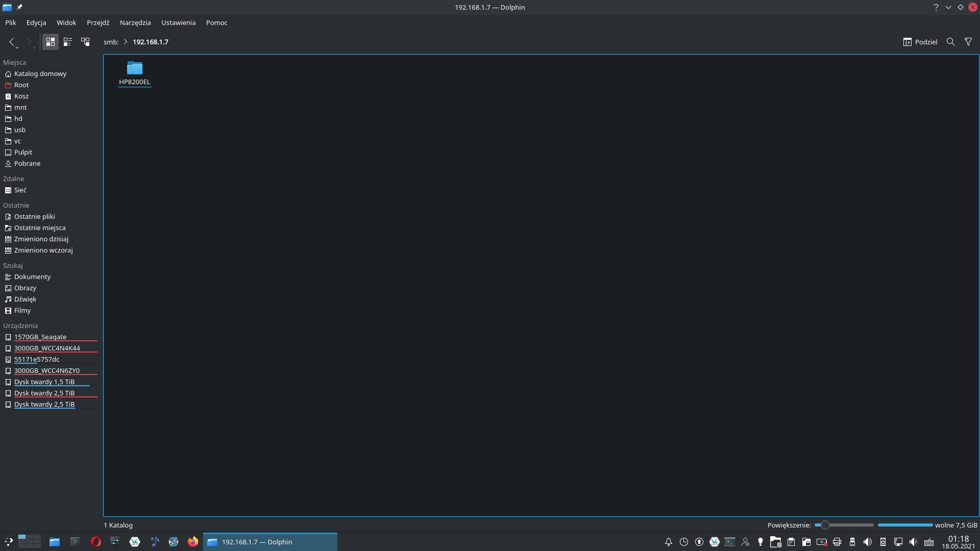Open the Widok menu
The width and height of the screenshot is (980, 551).
tap(66, 22)
